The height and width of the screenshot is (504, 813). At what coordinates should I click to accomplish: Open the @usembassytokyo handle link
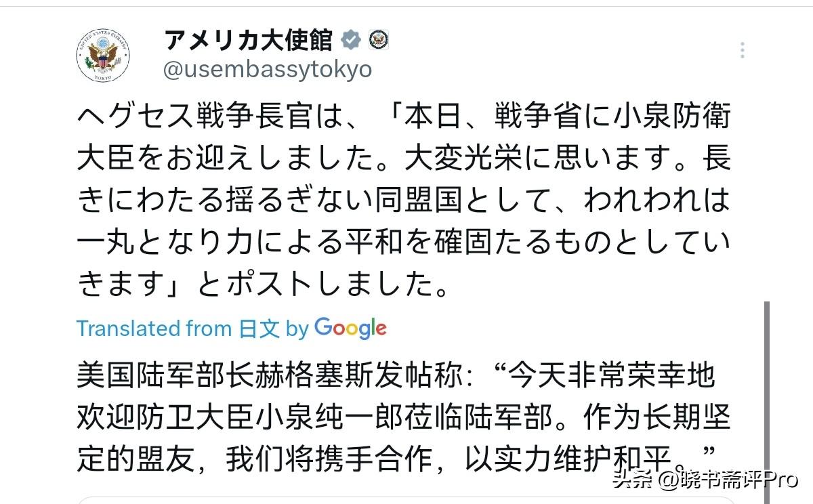pyautogui.click(x=267, y=69)
